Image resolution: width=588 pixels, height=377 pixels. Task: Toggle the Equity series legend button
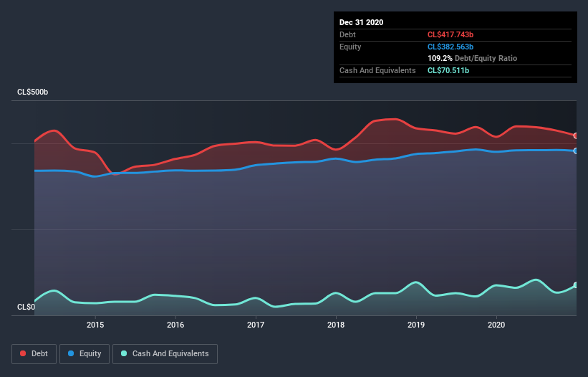85,354
